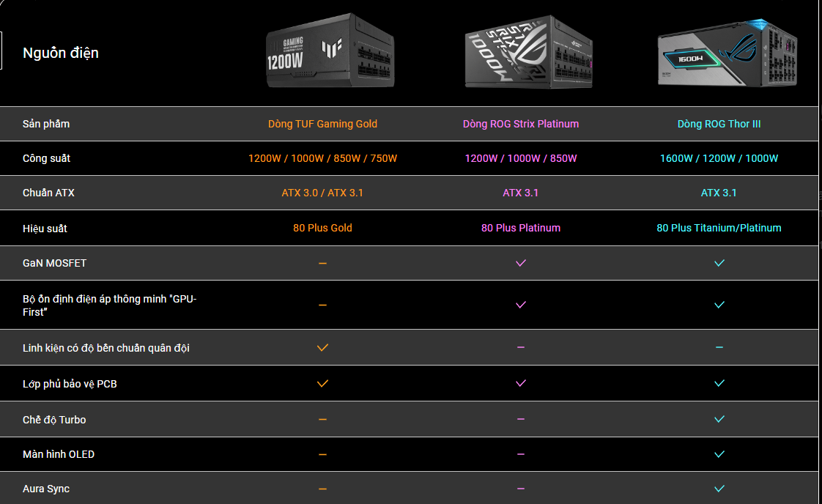This screenshot has height=504, width=822.
Task: Click the pink ATX 3.1 value for ROG Strix
Action: (521, 193)
